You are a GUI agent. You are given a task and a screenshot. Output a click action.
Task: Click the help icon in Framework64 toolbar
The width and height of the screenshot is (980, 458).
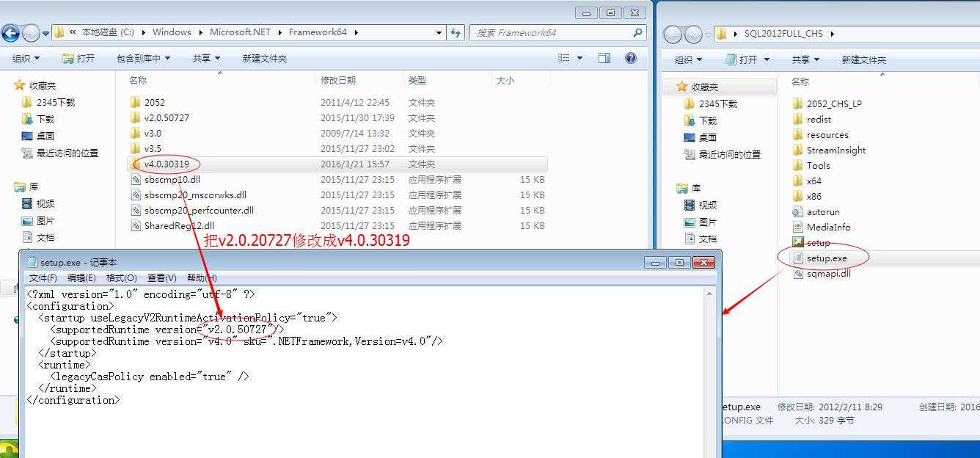pos(631,58)
